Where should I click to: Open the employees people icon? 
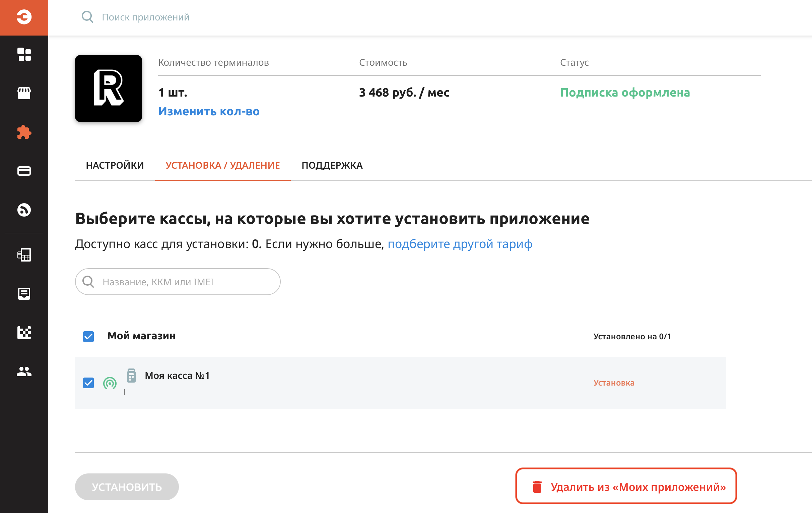point(24,372)
